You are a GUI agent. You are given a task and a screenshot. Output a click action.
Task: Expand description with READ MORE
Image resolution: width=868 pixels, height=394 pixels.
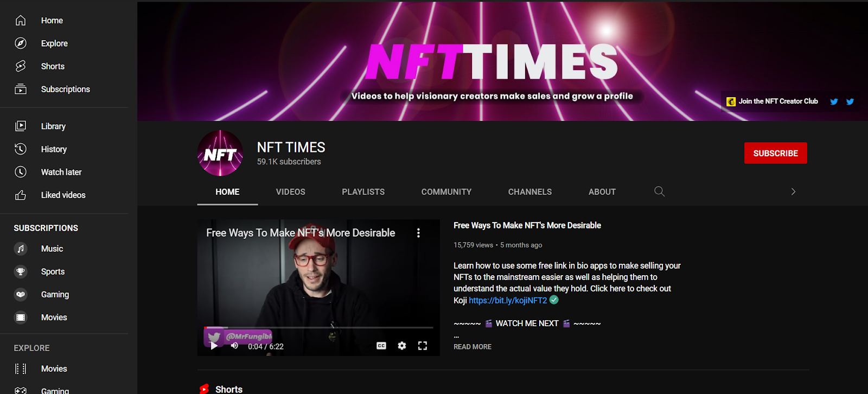tap(473, 347)
